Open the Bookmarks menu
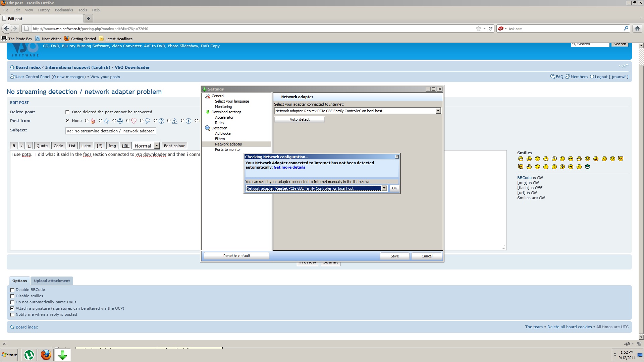Image resolution: width=644 pixels, height=362 pixels. (x=64, y=10)
